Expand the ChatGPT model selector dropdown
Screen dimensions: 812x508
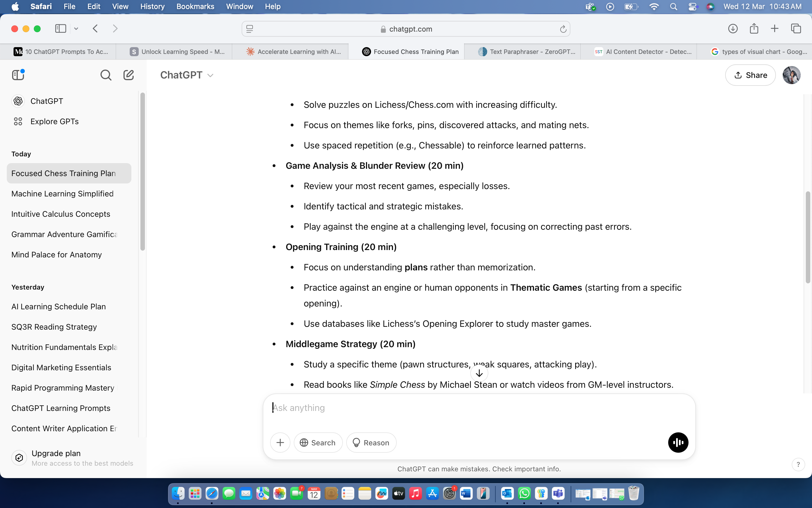click(x=187, y=75)
